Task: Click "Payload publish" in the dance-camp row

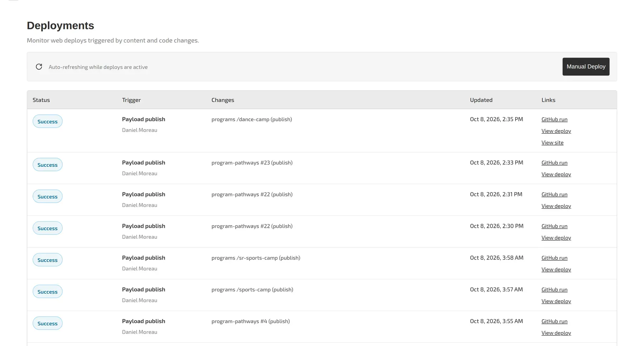Action: pos(143,119)
